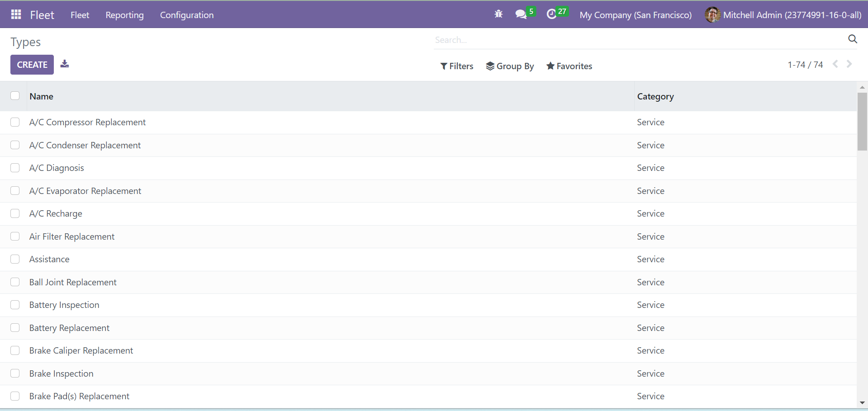Screen dimensions: 868x411
Task: Go to next page arrow
Action: tap(849, 64)
